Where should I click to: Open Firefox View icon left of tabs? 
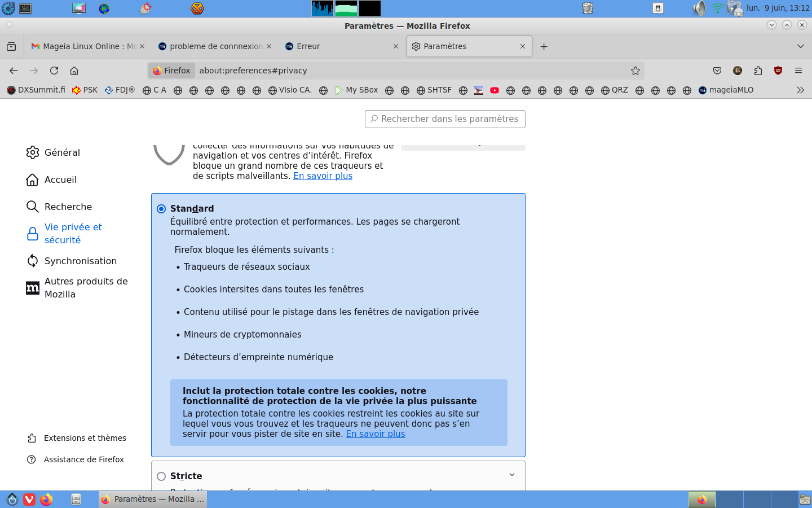(11, 46)
